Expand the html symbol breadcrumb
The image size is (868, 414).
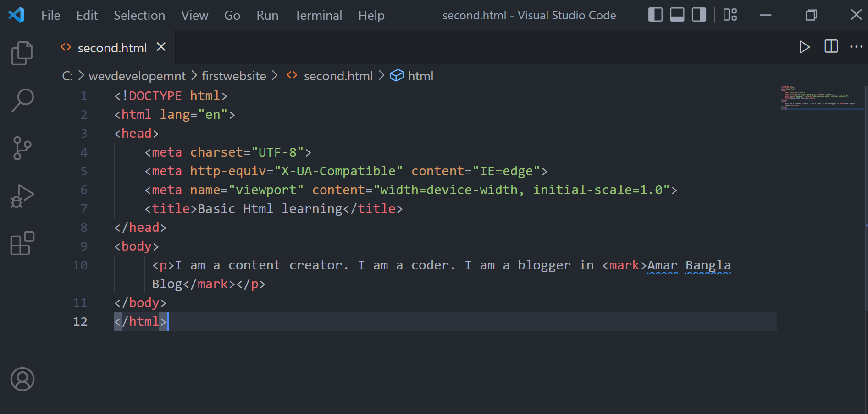click(x=420, y=76)
